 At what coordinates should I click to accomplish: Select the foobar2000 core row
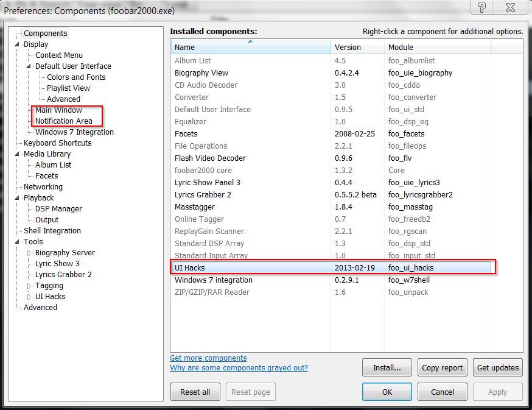point(331,170)
